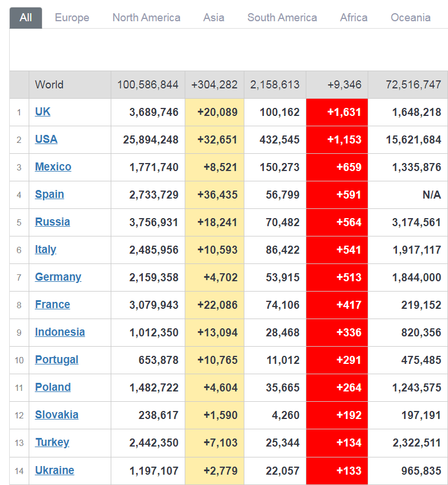Select the North America tab

(146, 18)
